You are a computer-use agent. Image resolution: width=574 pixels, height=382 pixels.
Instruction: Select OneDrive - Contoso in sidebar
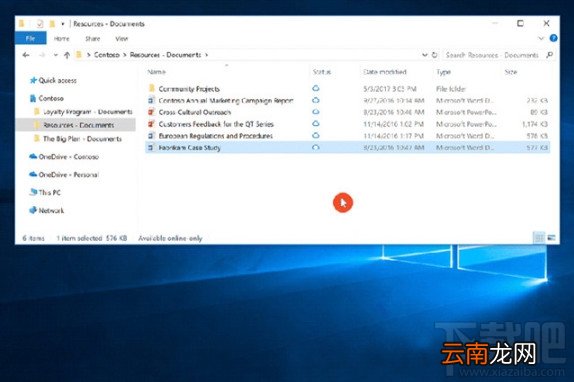pyautogui.click(x=68, y=157)
